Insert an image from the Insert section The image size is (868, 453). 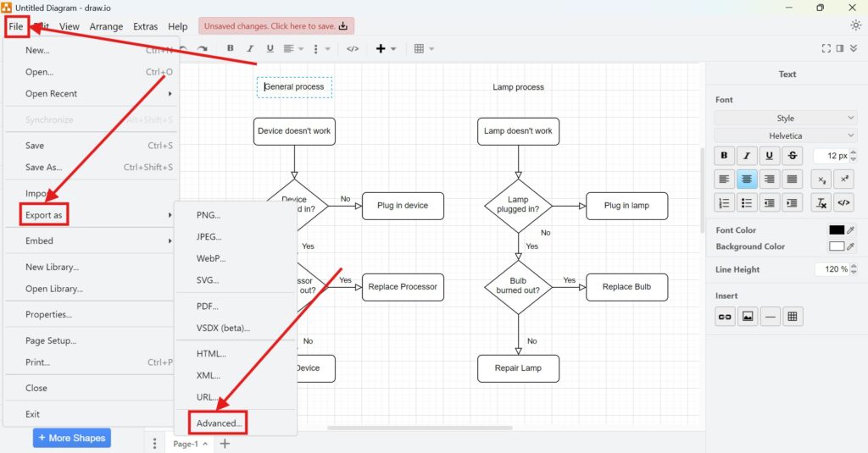point(747,317)
